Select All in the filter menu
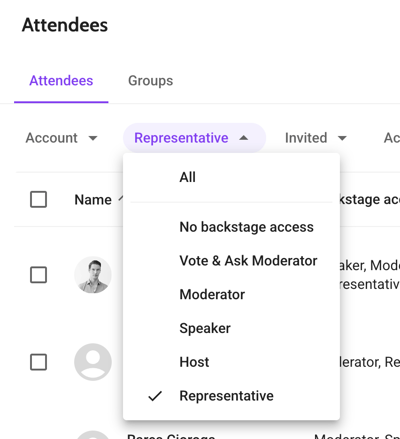 (231, 177)
